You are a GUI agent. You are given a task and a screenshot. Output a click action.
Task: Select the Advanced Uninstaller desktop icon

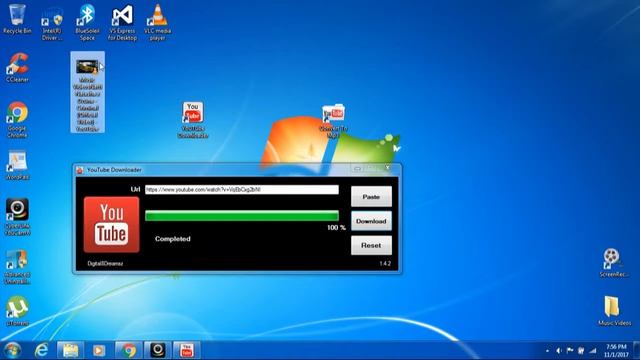point(17,267)
